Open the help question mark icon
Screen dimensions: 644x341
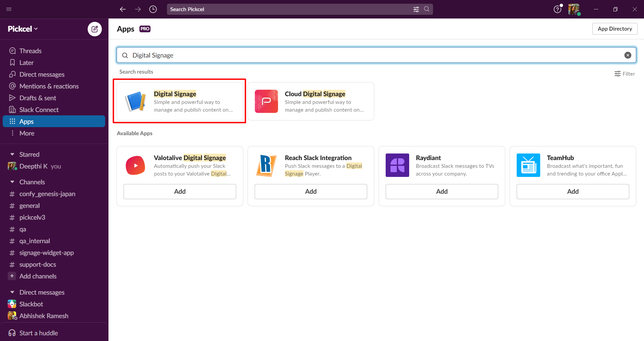point(558,9)
